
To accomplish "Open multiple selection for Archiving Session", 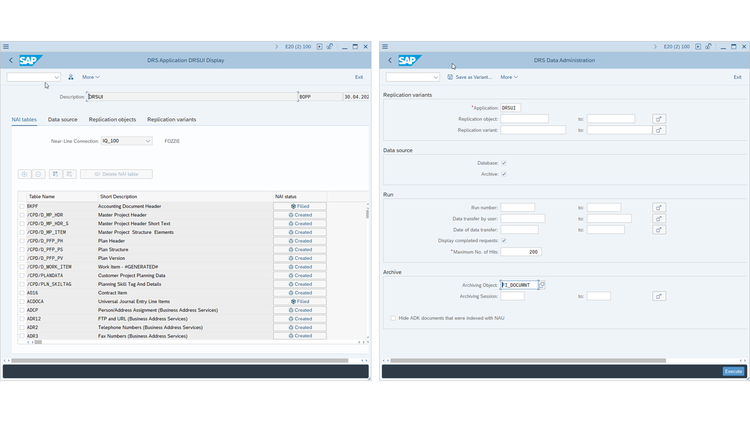I will pos(659,296).
